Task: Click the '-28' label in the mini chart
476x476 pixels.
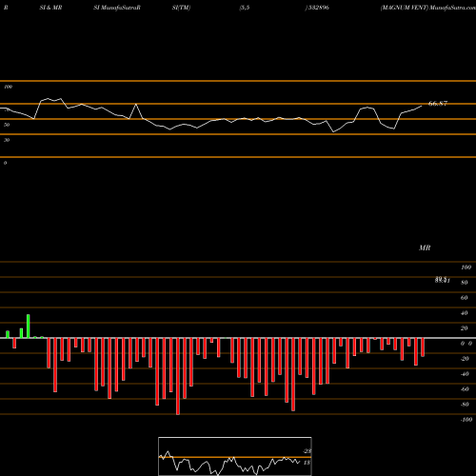Action: click(307, 451)
